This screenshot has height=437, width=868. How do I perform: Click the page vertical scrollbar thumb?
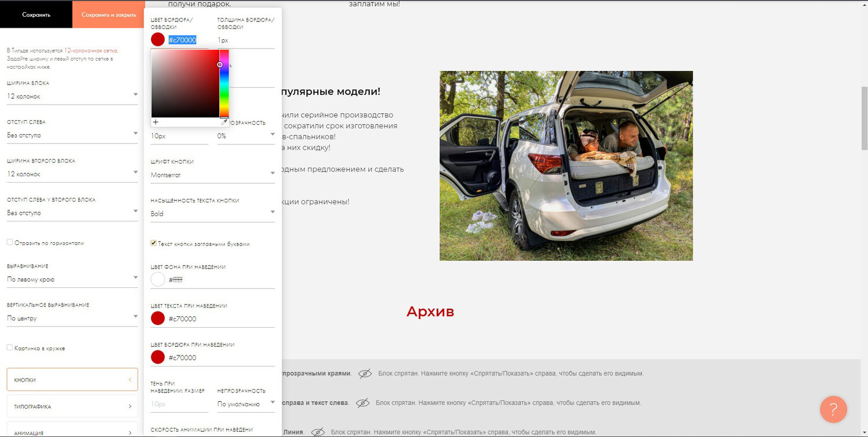click(x=865, y=118)
